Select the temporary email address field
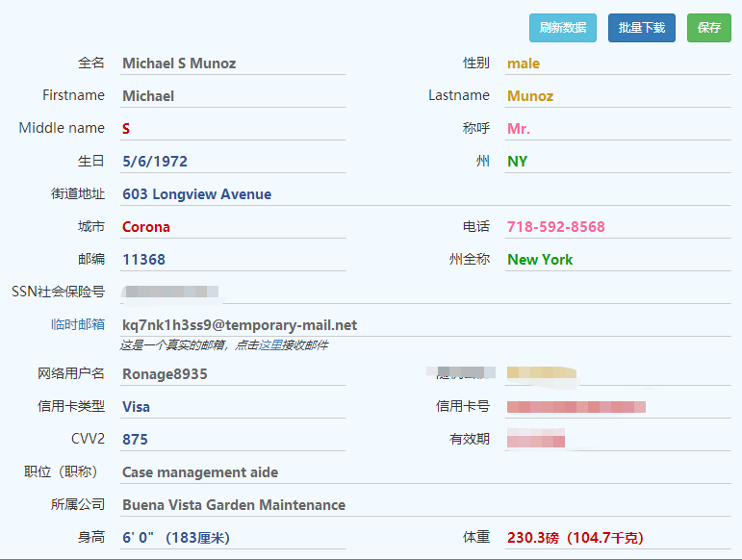 pyautogui.click(x=425, y=325)
